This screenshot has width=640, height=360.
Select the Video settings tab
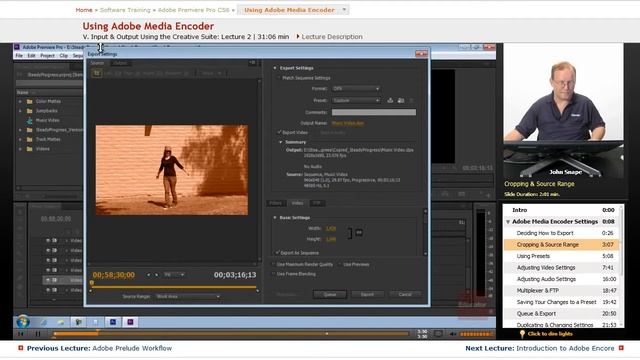[x=297, y=203]
